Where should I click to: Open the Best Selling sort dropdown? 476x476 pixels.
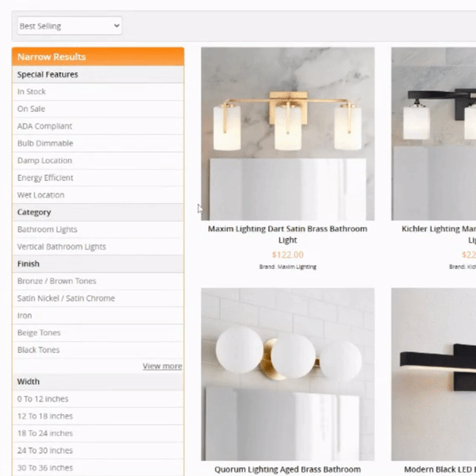(70, 26)
